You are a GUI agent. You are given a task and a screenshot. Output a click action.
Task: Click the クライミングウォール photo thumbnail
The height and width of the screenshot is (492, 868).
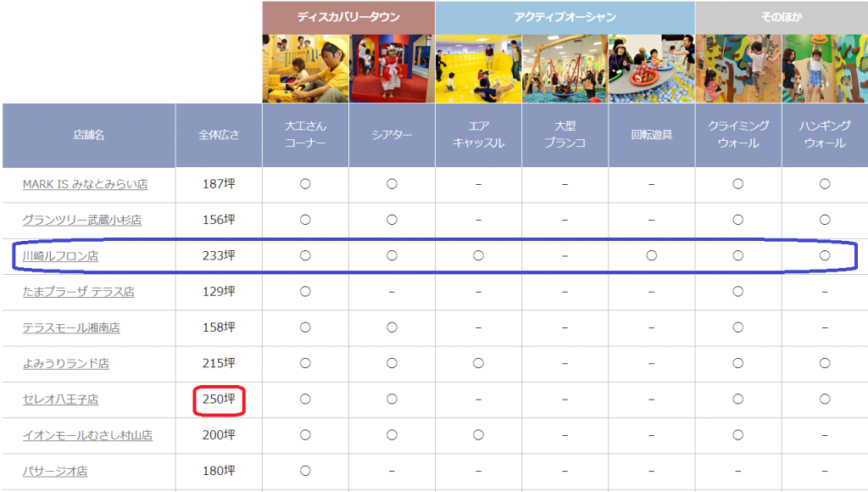coord(738,69)
